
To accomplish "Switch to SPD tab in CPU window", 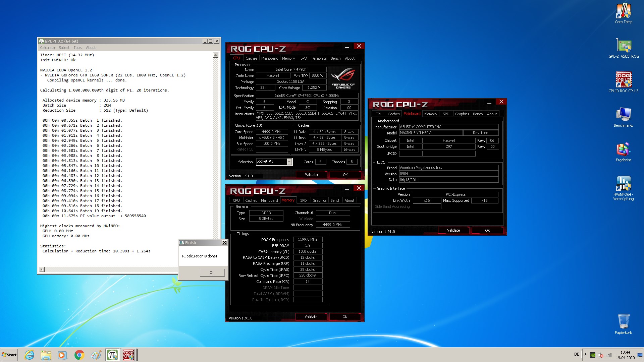I will [304, 58].
